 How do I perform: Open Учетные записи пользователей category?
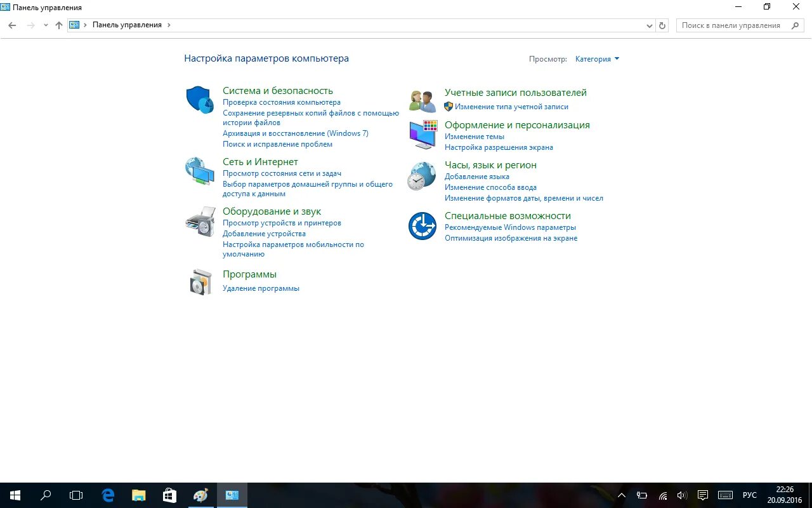pos(516,93)
